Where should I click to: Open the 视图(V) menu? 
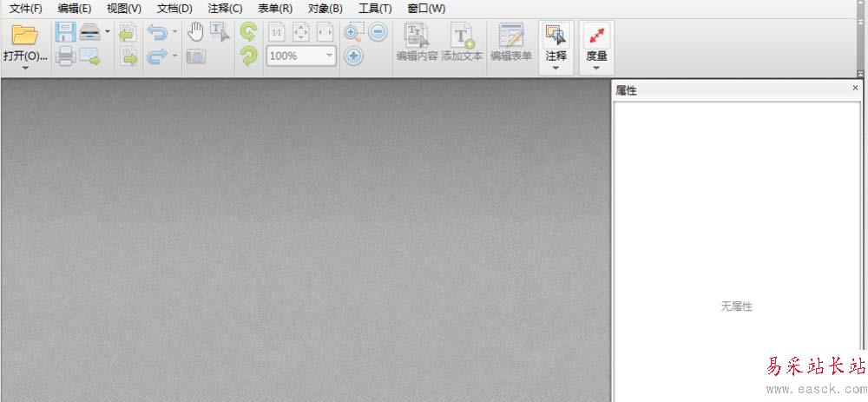click(124, 9)
